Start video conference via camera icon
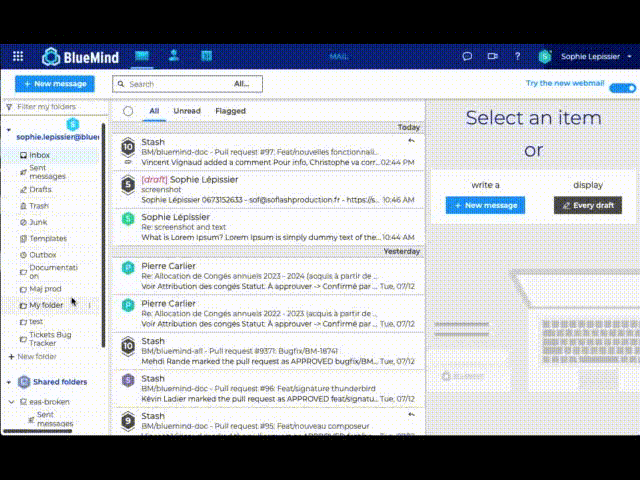The height and width of the screenshot is (480, 640). click(493, 56)
